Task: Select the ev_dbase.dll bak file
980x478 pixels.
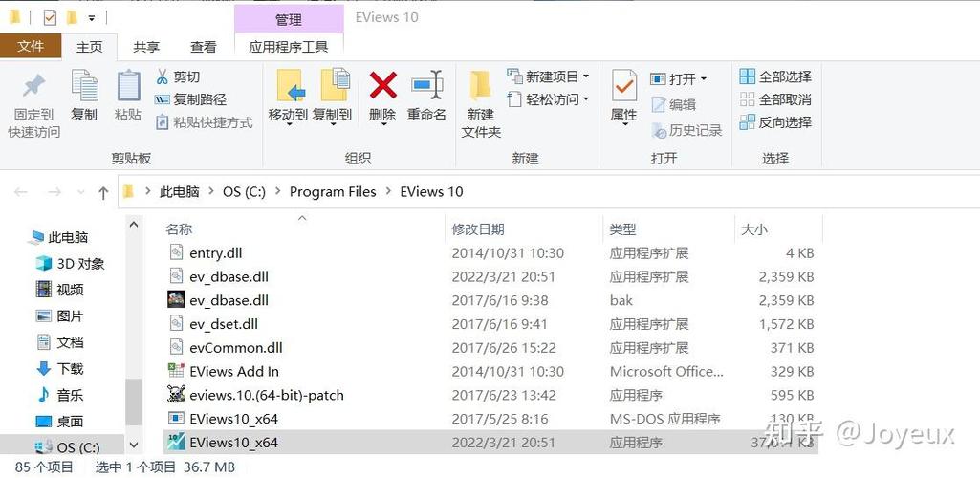Action: pyautogui.click(x=490, y=300)
